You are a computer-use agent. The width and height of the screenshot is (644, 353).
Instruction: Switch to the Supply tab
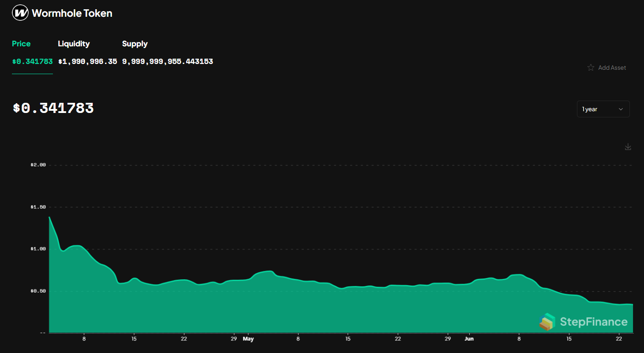135,44
